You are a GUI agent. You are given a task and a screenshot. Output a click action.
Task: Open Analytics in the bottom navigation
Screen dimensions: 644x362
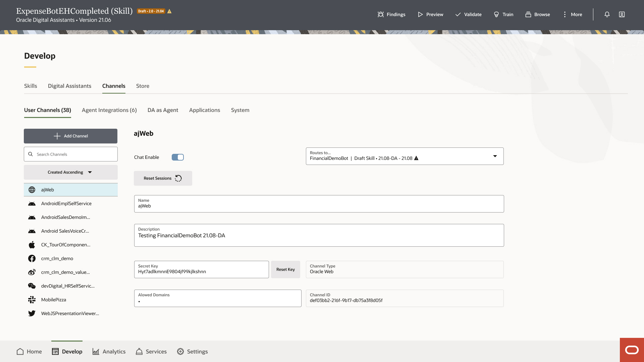pyautogui.click(x=109, y=351)
